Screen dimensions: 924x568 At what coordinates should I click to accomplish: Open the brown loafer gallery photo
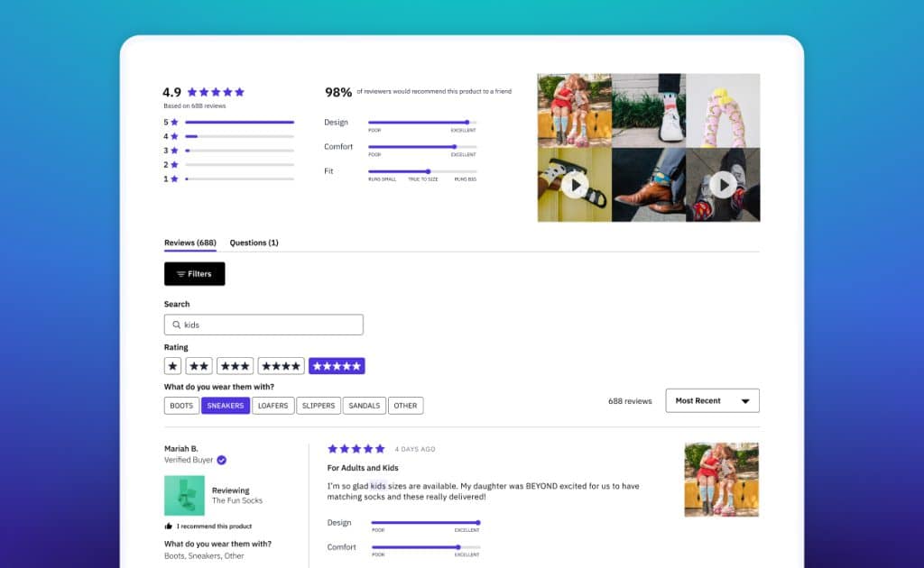coord(649,185)
